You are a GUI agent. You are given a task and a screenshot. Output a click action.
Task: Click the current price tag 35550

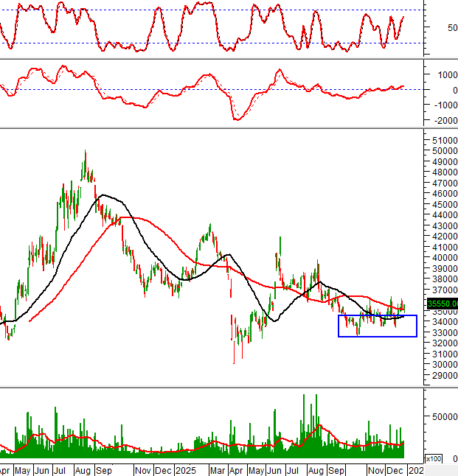point(443,303)
